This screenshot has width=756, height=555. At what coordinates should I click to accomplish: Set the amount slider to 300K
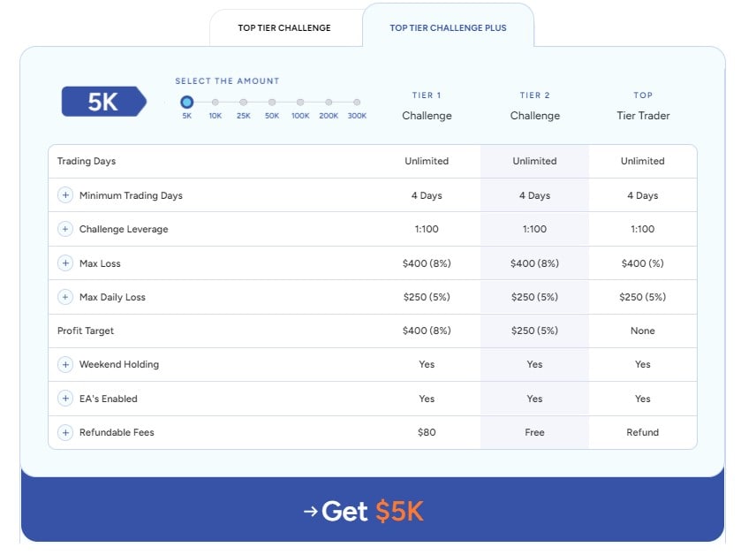[357, 103]
